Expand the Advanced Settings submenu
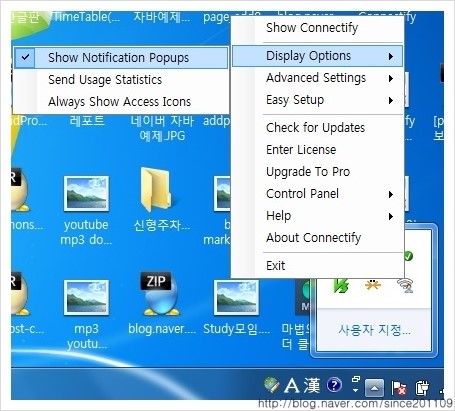Screen dimensions: 455x411 click(317, 78)
